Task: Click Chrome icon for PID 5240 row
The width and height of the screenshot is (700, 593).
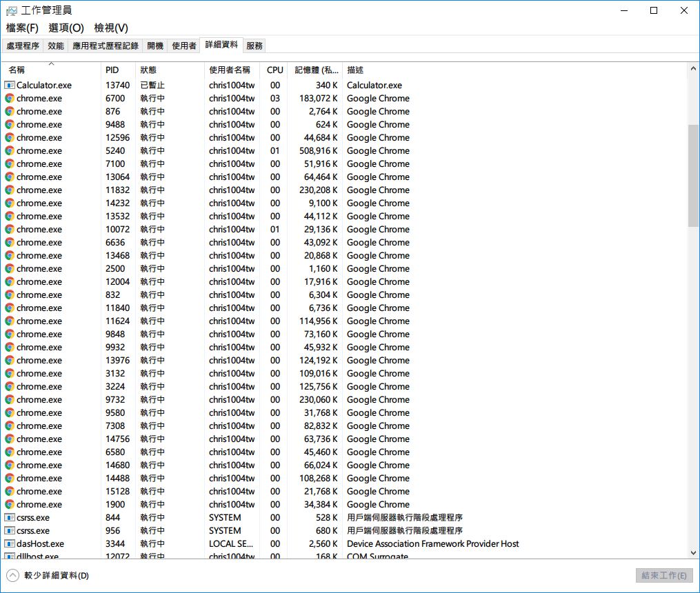Action: [10, 151]
